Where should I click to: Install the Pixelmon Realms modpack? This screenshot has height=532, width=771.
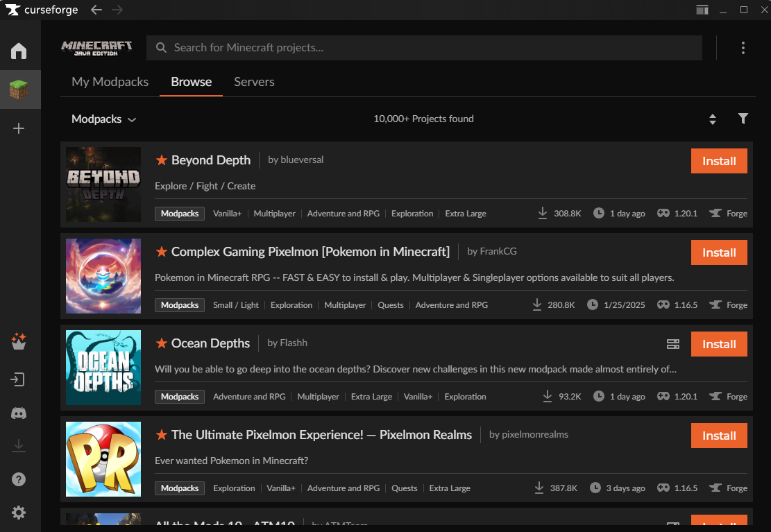[719, 436]
